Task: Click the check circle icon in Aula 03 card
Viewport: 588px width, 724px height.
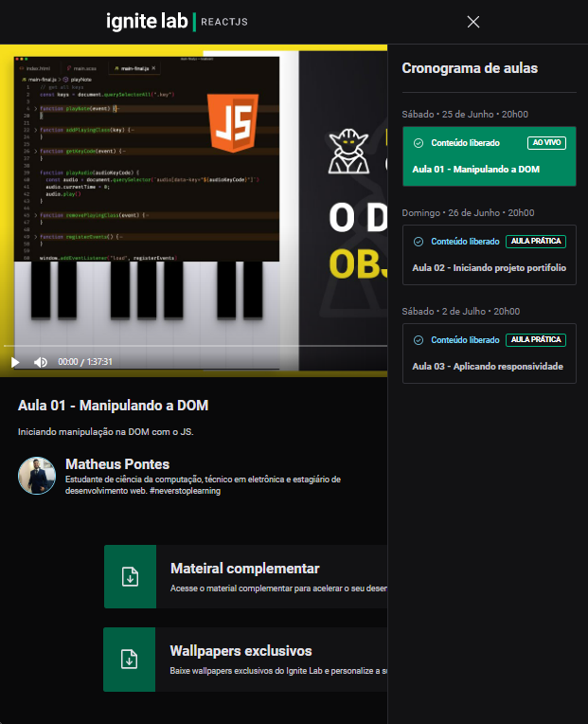Action: click(419, 340)
